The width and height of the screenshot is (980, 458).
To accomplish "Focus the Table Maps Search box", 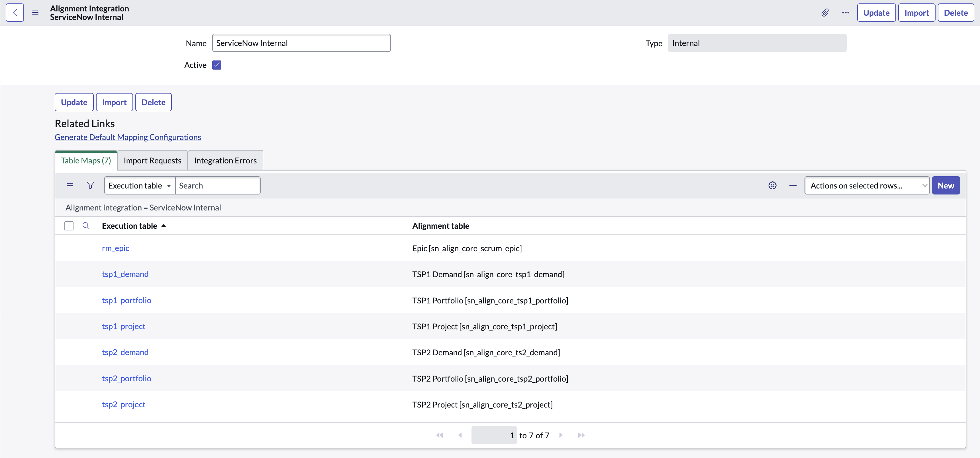I will pos(218,185).
